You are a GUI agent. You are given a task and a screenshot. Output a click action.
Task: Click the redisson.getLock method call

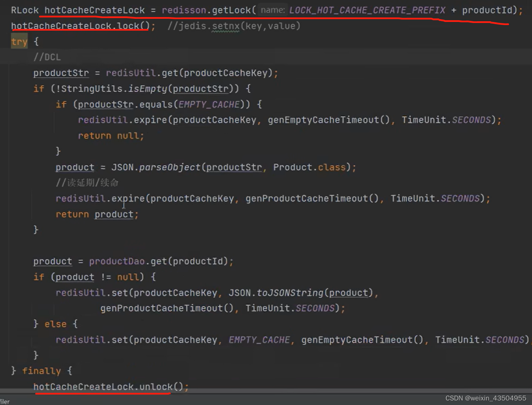point(209,10)
